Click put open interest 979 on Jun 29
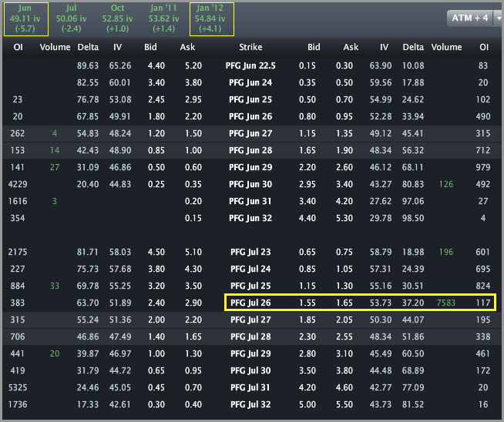504x422 pixels. pyautogui.click(x=483, y=167)
